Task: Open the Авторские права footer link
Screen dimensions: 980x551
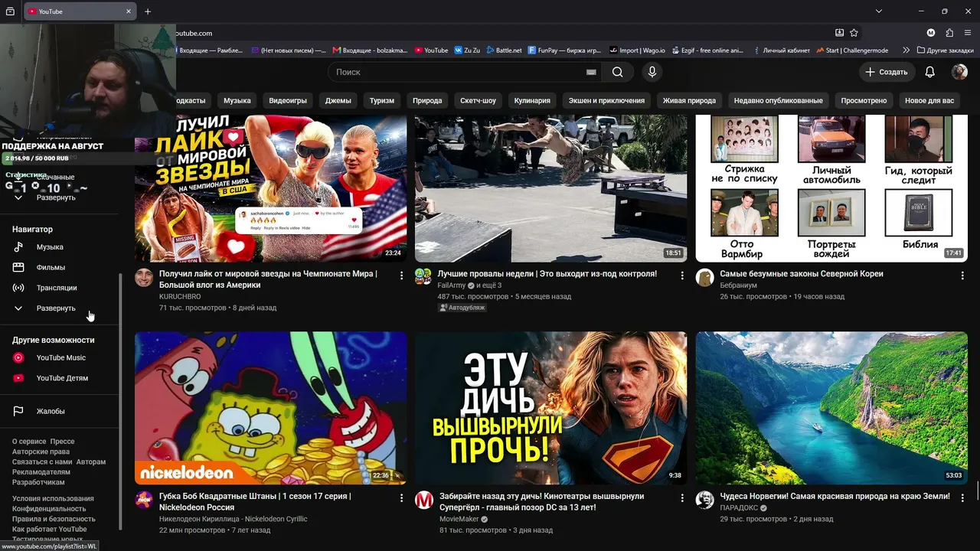Action: tap(41, 452)
